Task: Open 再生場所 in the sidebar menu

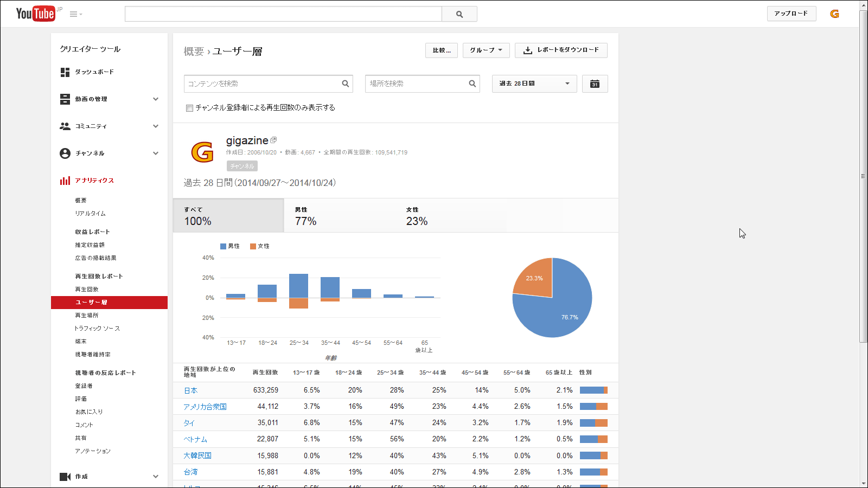Action: (x=87, y=316)
